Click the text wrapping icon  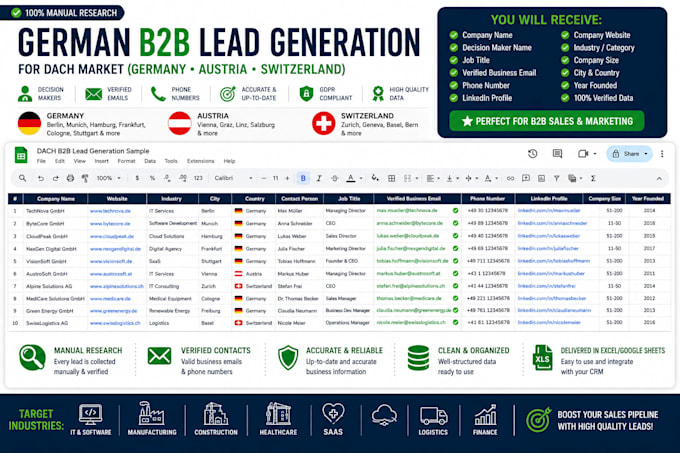point(468,178)
